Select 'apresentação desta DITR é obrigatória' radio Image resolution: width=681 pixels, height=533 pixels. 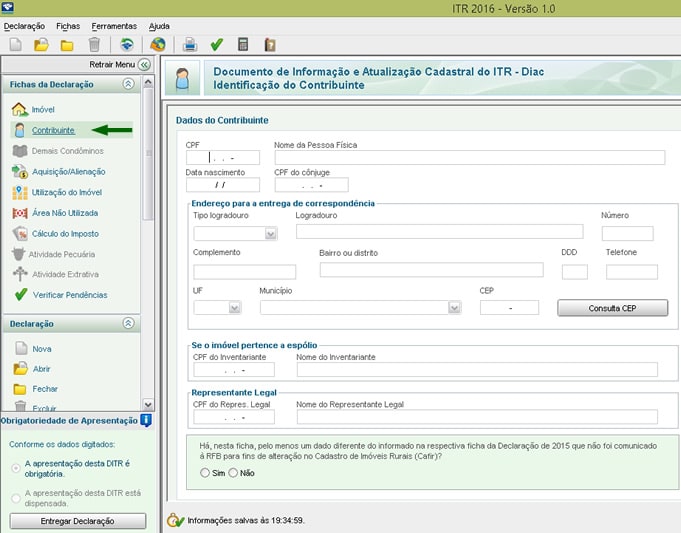click(x=16, y=468)
